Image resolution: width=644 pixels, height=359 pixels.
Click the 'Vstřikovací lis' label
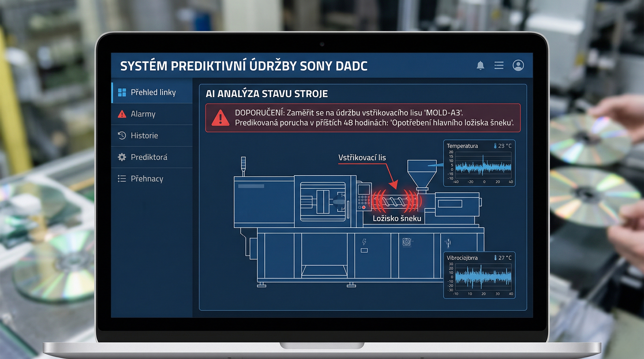click(x=362, y=158)
